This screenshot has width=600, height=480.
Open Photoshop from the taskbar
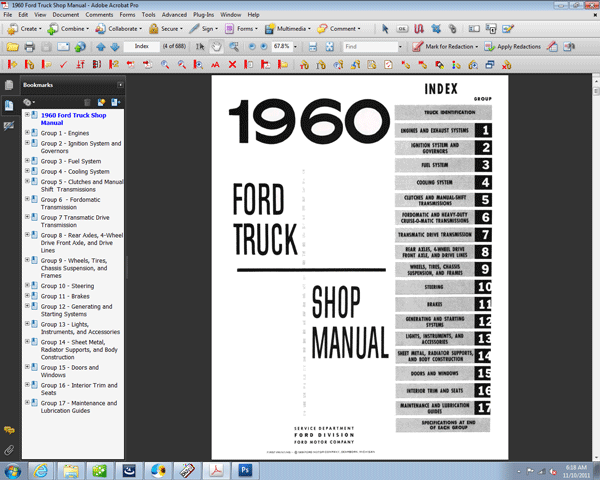[x=246, y=469]
